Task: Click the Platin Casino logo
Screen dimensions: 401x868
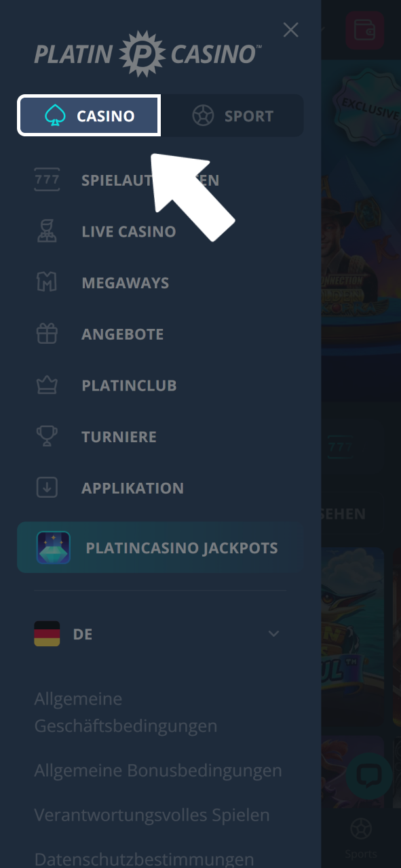Action: tap(148, 53)
